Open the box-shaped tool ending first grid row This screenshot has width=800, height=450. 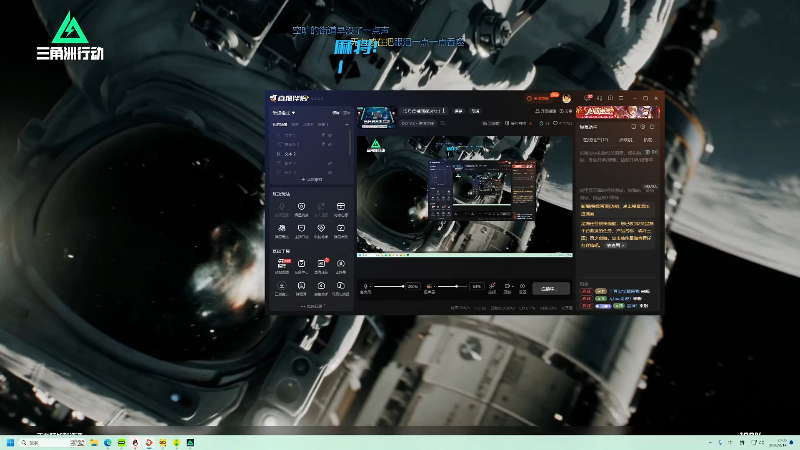[x=341, y=209]
